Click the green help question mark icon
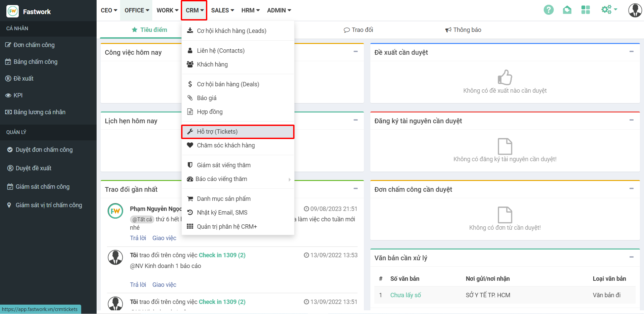Screen dimensions: 644x314 pyautogui.click(x=548, y=10)
